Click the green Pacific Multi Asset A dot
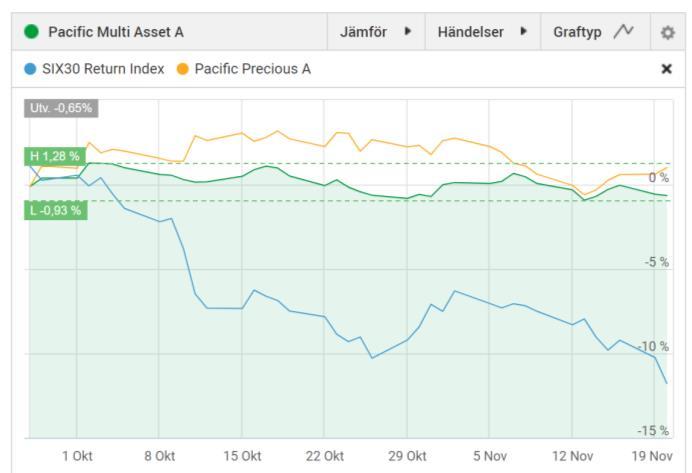The width and height of the screenshot is (692, 473). 31,32
